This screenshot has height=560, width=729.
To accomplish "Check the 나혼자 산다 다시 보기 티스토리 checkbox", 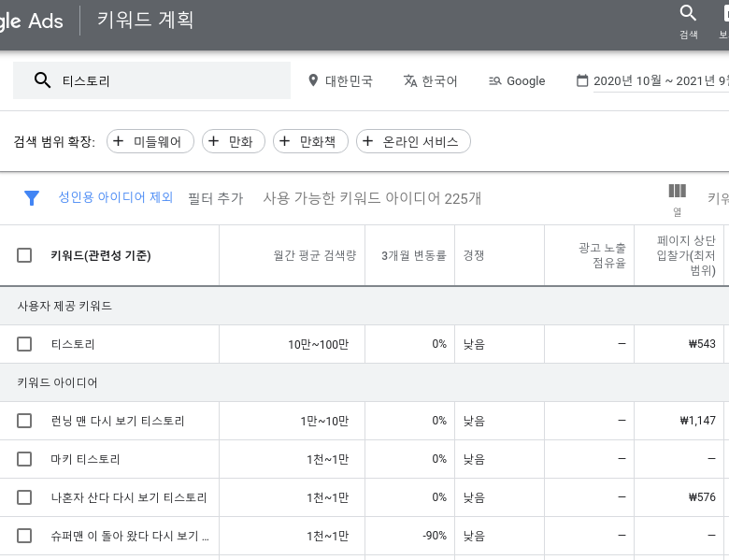I will coord(24,497).
